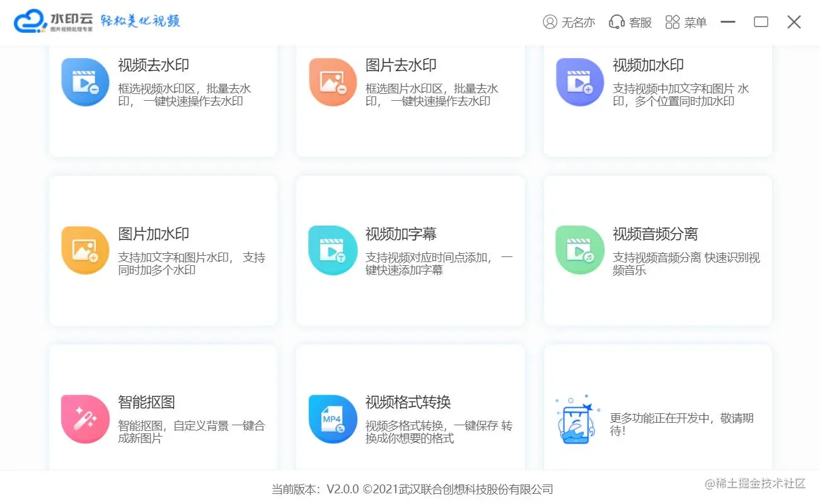Open the 菜单 menu entry
Screen dimensions: 820x504
[x=695, y=23]
